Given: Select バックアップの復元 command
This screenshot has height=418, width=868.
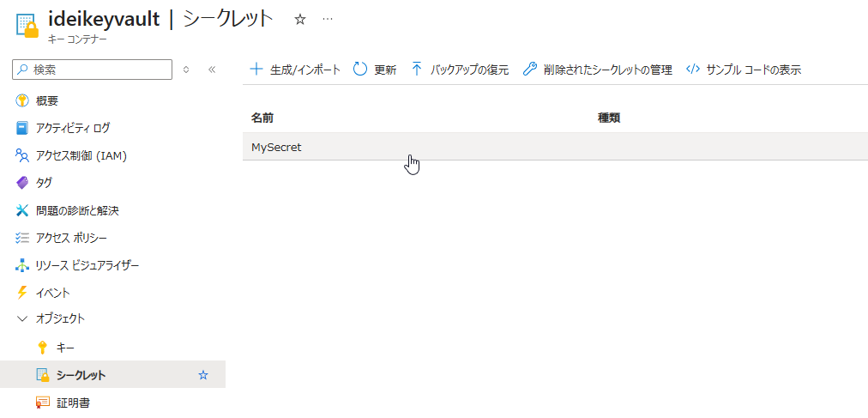Looking at the screenshot, I should point(469,70).
